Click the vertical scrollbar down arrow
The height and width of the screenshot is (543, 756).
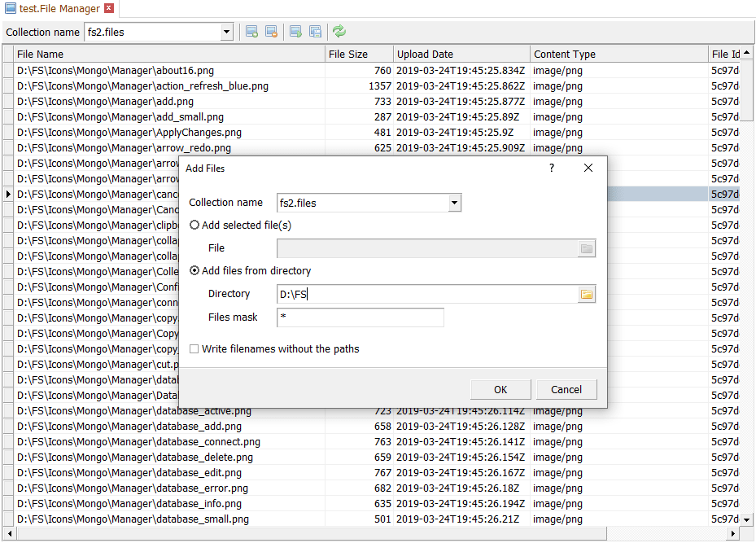coord(747,519)
